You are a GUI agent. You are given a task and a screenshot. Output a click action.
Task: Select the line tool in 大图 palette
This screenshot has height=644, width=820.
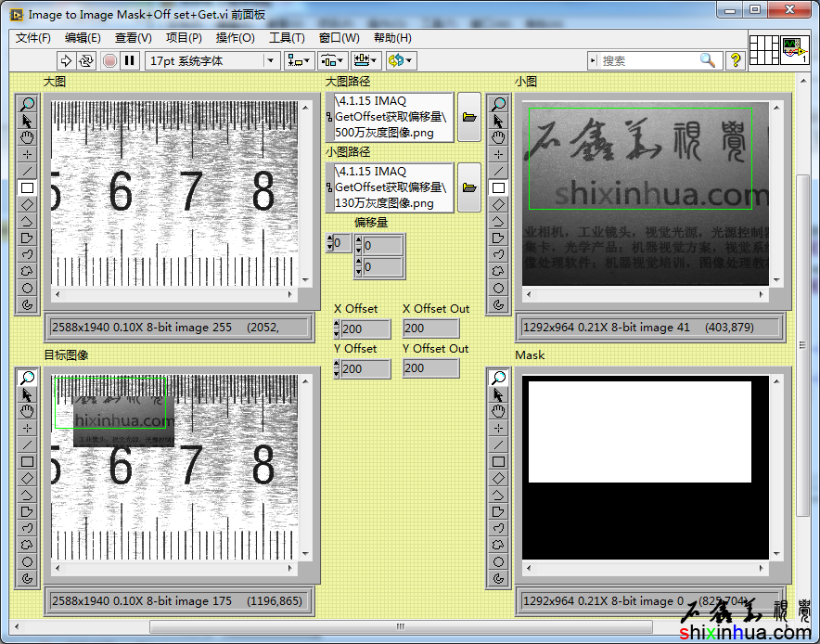[27, 171]
